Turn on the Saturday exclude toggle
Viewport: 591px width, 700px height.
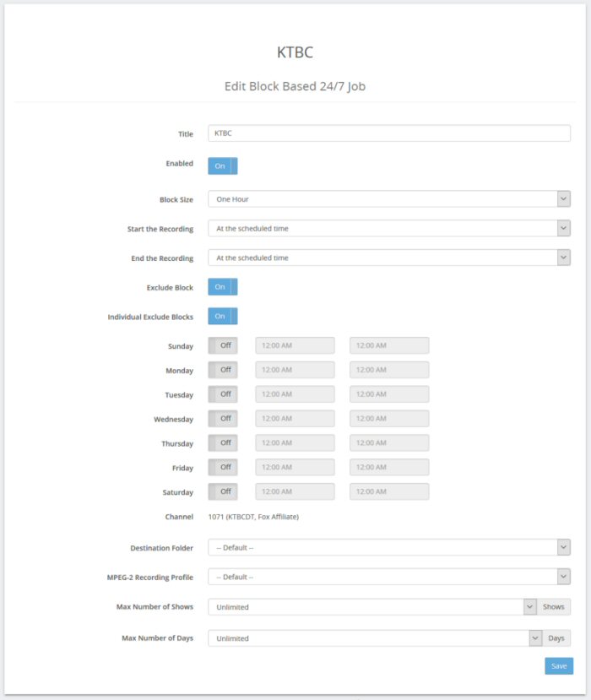pyautogui.click(x=223, y=491)
